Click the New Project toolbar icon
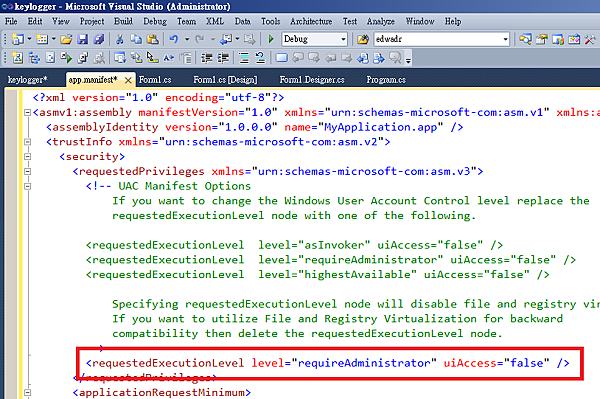Image resolution: width=600 pixels, height=399 pixels. tap(18, 39)
